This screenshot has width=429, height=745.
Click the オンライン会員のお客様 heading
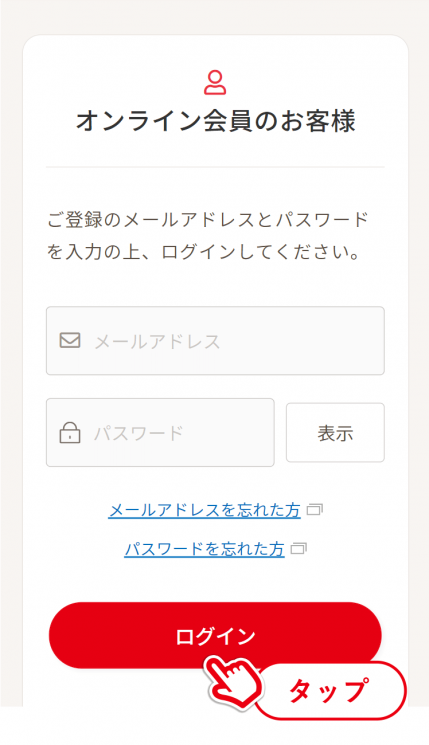click(x=215, y=121)
